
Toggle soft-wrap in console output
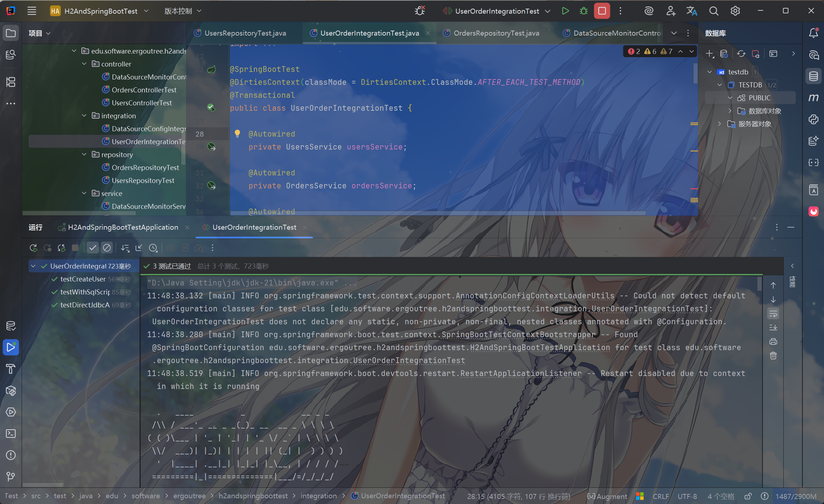coord(773,314)
